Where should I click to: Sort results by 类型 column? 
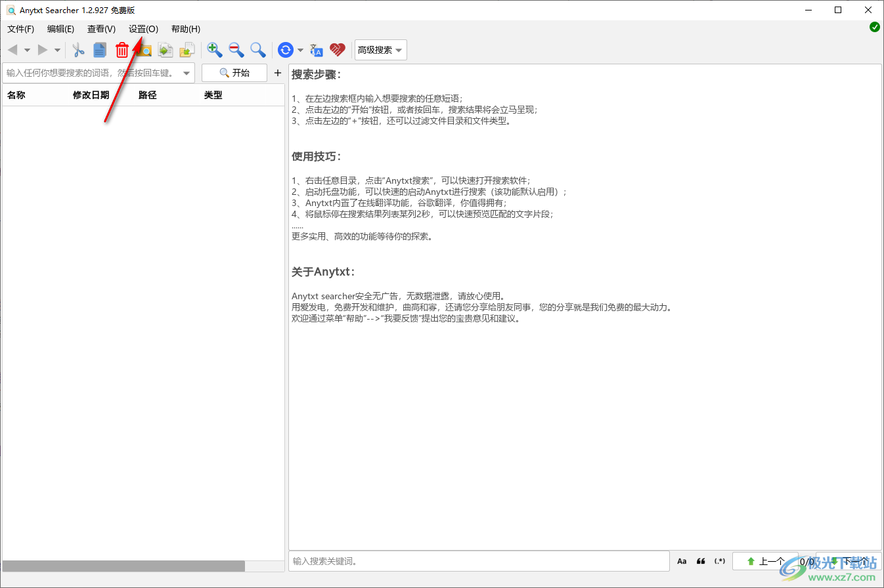tap(213, 95)
